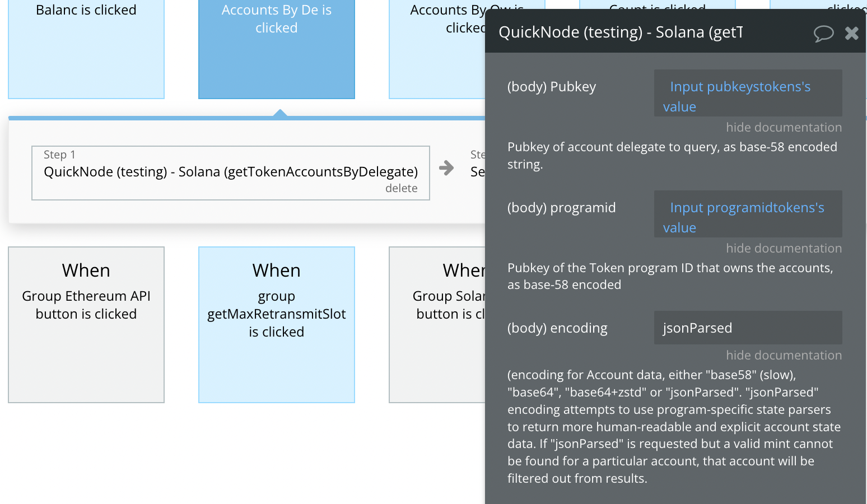
Task: Hide documentation under programid field
Action: (784, 248)
